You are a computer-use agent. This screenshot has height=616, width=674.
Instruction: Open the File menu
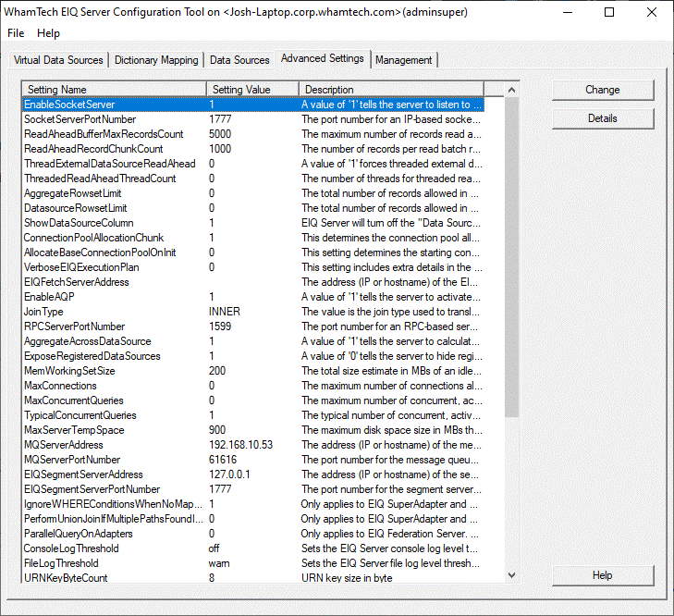[16, 33]
